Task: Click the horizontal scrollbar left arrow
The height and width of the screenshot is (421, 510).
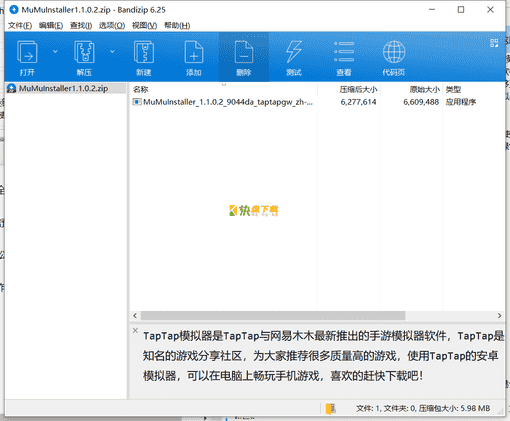Action: (x=135, y=315)
